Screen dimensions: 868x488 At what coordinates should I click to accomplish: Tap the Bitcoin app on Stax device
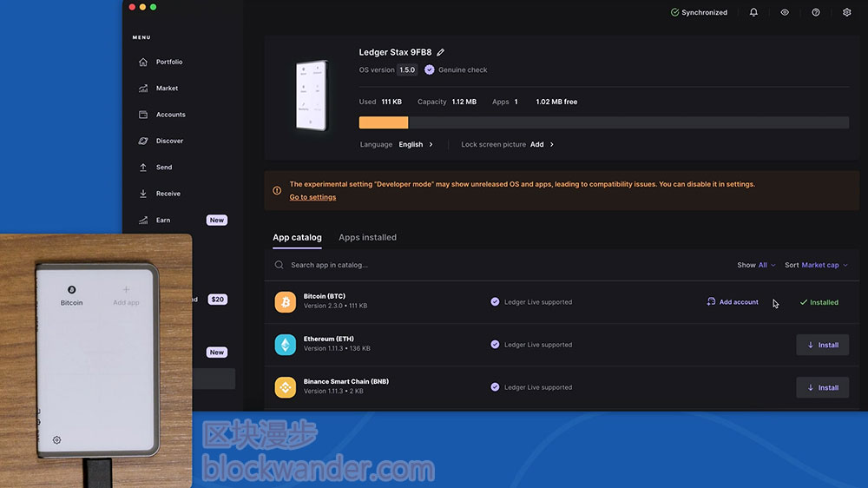pyautogui.click(x=71, y=295)
